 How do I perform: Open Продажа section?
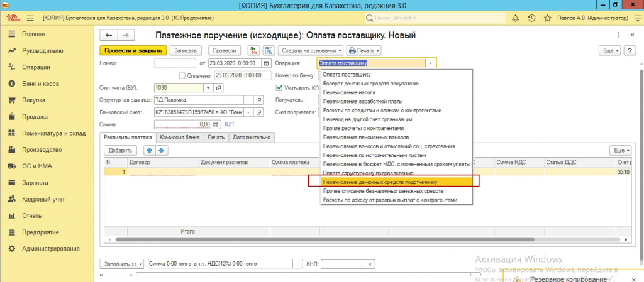[x=34, y=117]
